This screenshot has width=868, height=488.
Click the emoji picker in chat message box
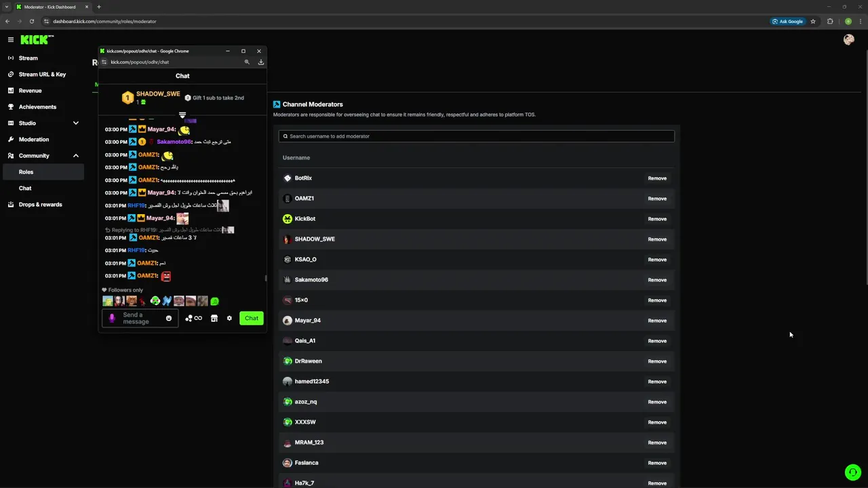(x=169, y=318)
